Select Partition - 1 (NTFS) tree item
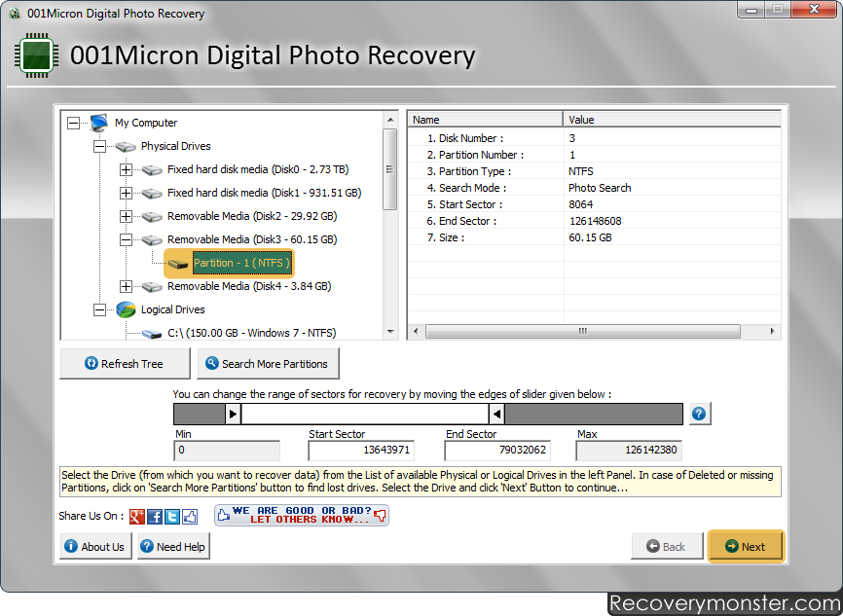This screenshot has width=843, height=616. [242, 263]
